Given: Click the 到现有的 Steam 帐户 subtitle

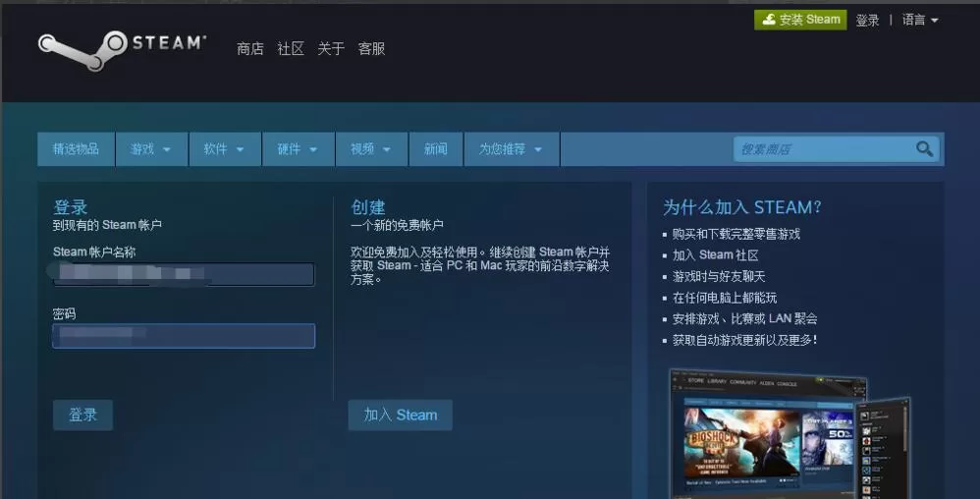Looking at the screenshot, I should pyautogui.click(x=107, y=225).
